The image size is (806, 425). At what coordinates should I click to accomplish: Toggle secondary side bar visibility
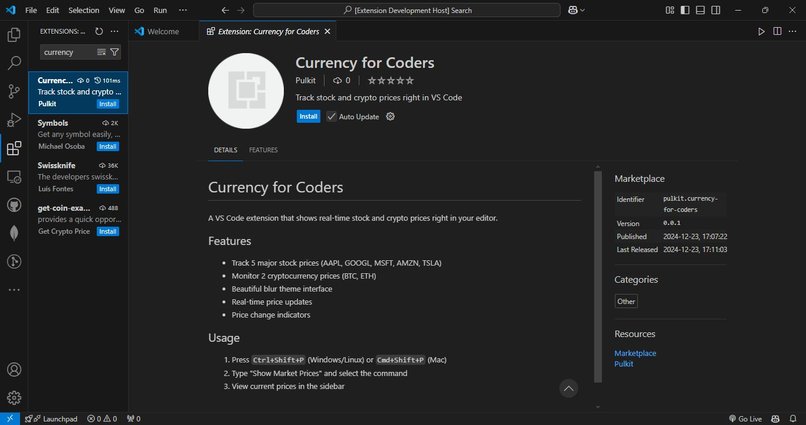716,10
